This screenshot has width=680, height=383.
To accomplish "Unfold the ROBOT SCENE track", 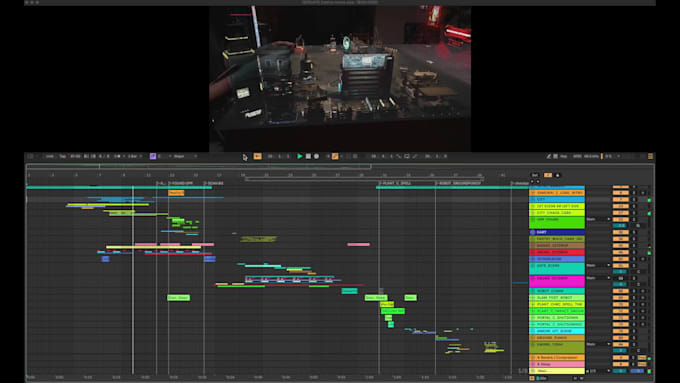I will point(533,291).
